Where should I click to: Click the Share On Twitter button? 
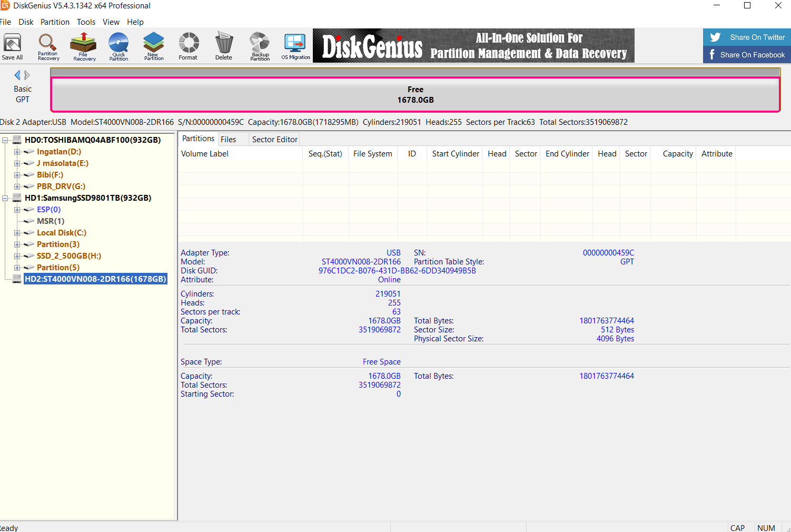coord(747,37)
